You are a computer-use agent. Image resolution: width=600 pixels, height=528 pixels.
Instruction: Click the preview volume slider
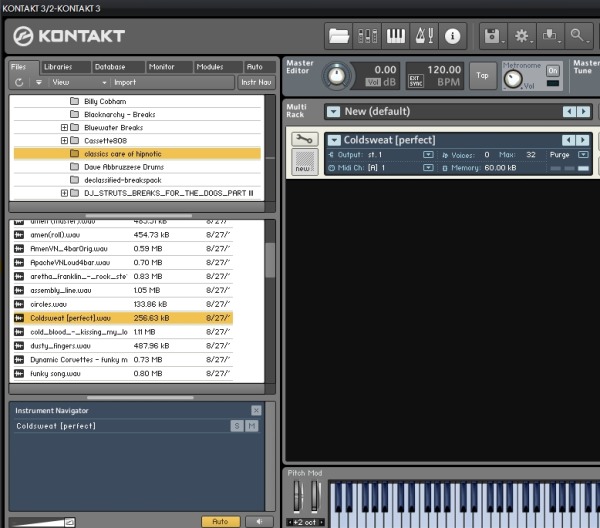(42, 522)
